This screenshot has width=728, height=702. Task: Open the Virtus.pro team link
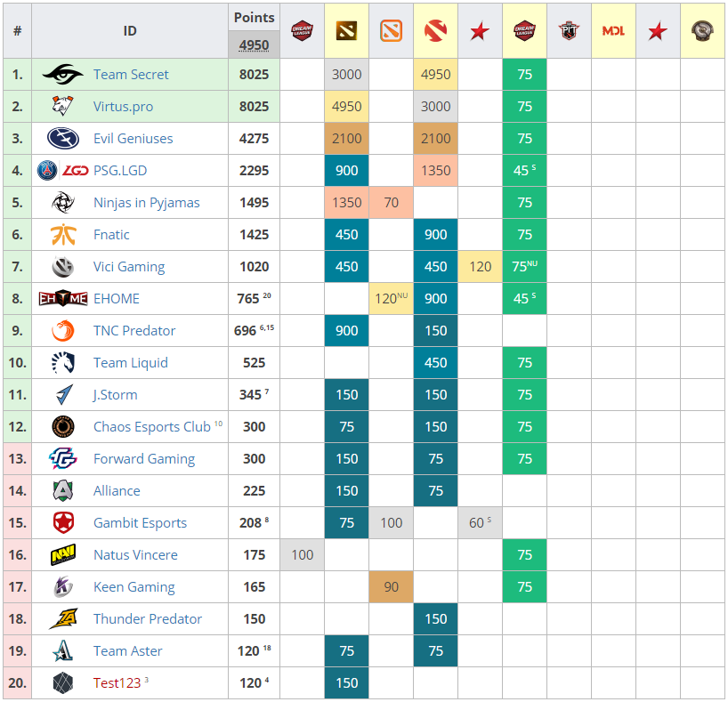coord(123,106)
